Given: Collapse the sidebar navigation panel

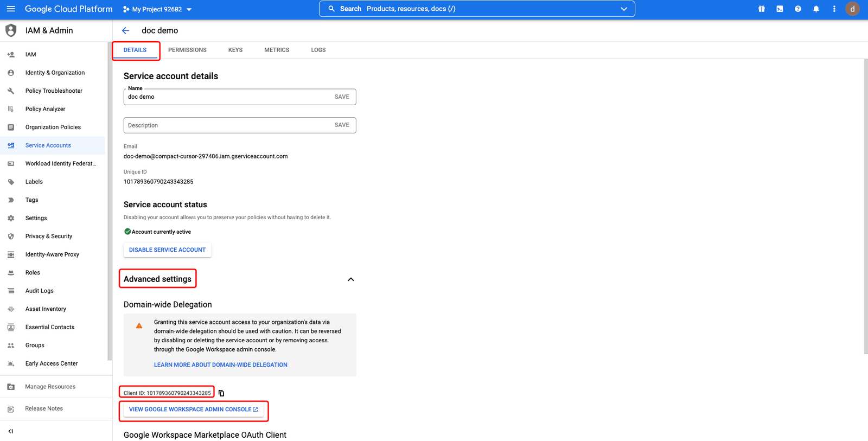Looking at the screenshot, I should (11, 431).
